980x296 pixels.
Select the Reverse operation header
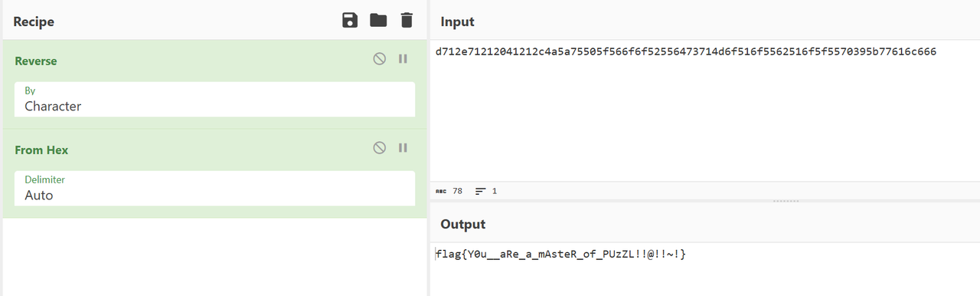pyautogui.click(x=36, y=61)
